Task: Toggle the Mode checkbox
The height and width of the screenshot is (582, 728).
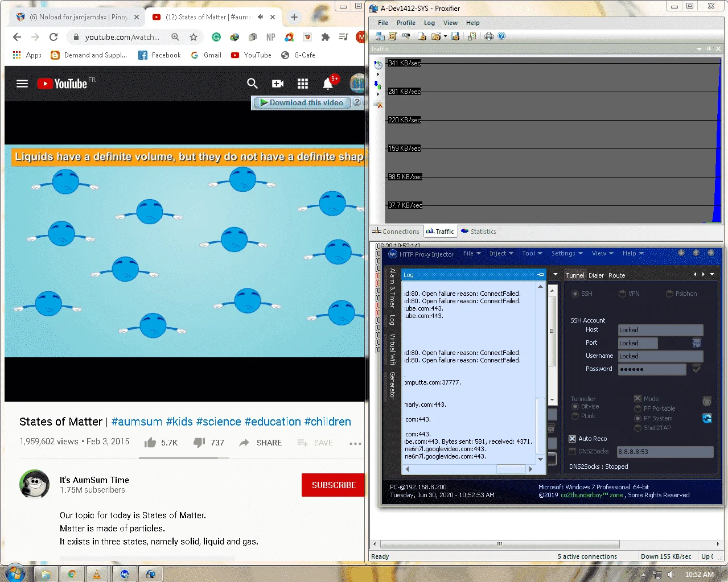Action: (638, 399)
